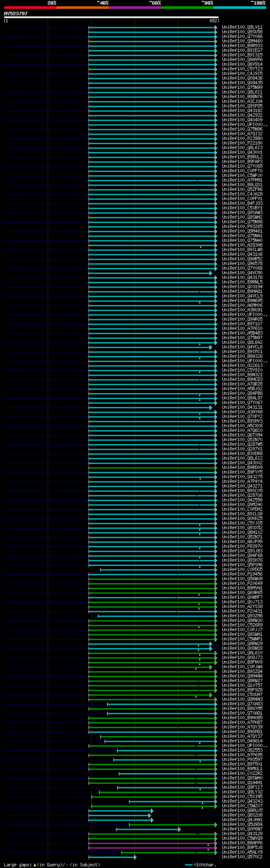Select label UniRef100_P93597
Screen dimensions: 270x868
tap(242, 760)
